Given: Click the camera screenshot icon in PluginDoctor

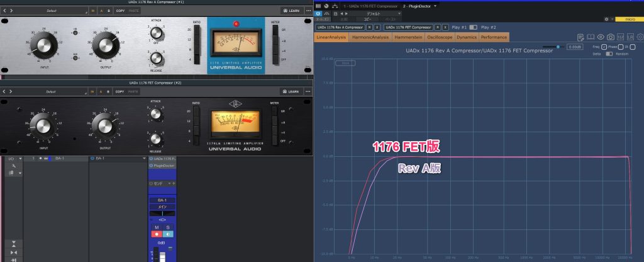Looking at the screenshot, I should [609, 37].
